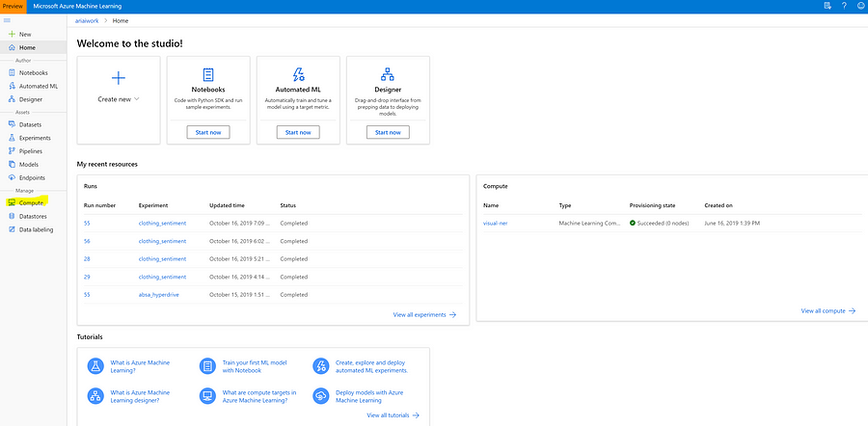The width and height of the screenshot is (868, 426).
Task: Collapse the sidebar with the hamburger icon
Action: point(7,20)
